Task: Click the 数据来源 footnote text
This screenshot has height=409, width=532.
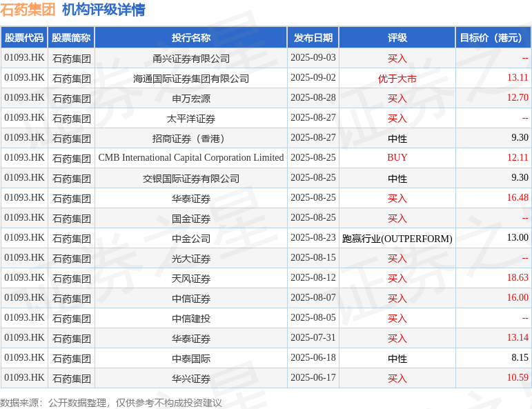Action: click(110, 403)
